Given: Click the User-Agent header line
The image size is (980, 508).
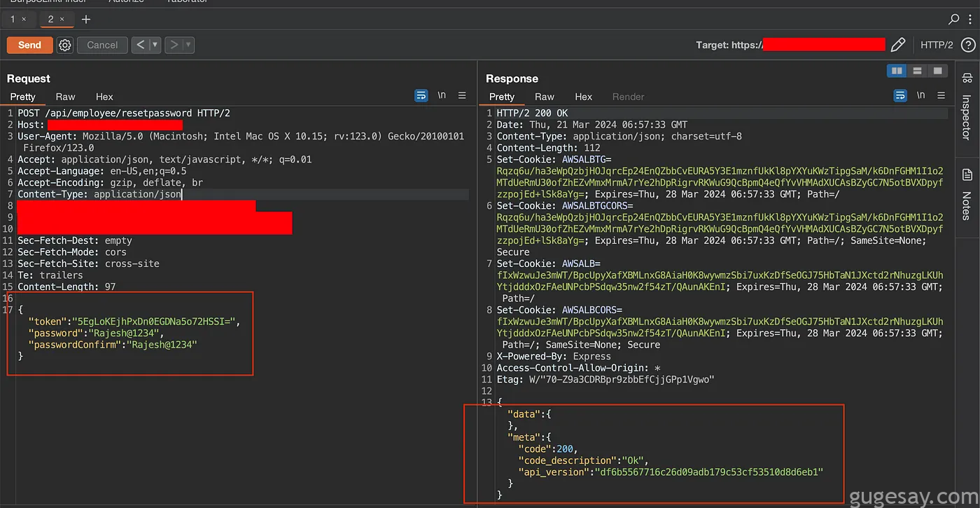Looking at the screenshot, I should coord(241,142).
